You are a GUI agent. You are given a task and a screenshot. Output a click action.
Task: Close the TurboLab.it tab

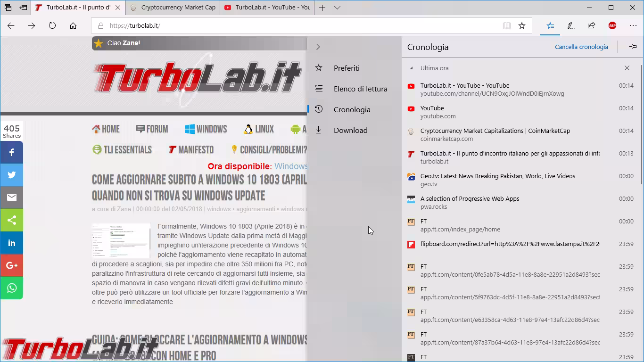(118, 8)
